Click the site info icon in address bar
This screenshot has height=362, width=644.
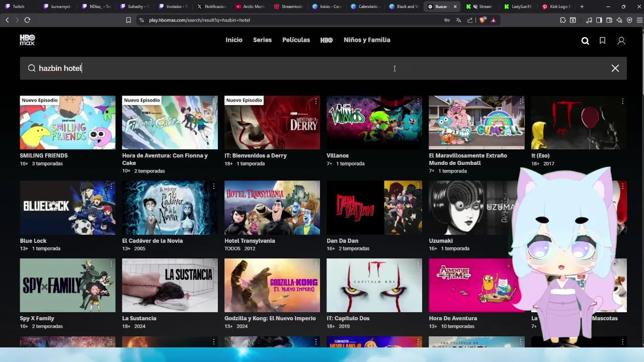141,20
